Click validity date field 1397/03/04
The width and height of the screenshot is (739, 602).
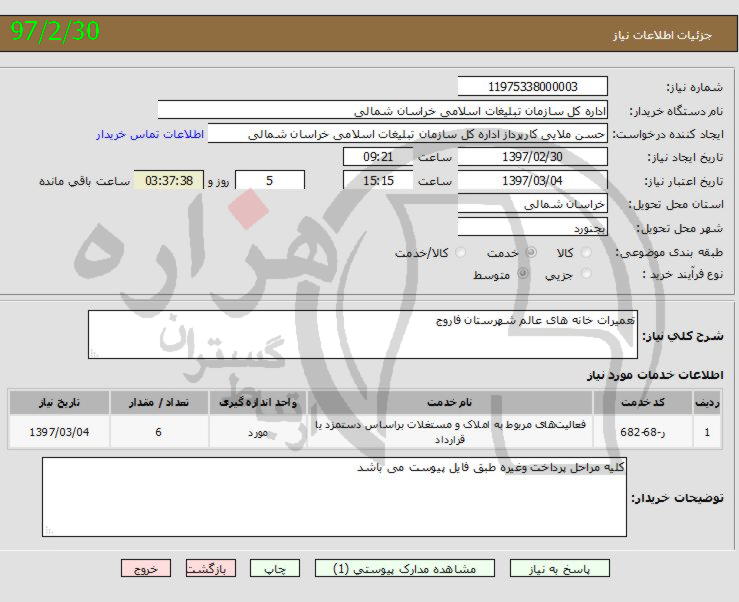click(x=533, y=181)
